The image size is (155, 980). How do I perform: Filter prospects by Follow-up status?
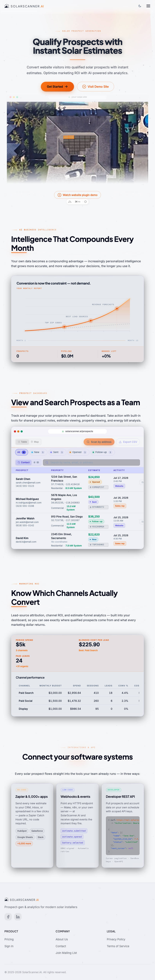click(101, 452)
